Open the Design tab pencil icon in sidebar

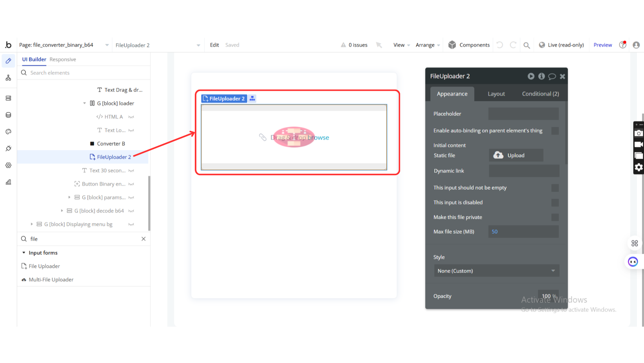8,61
